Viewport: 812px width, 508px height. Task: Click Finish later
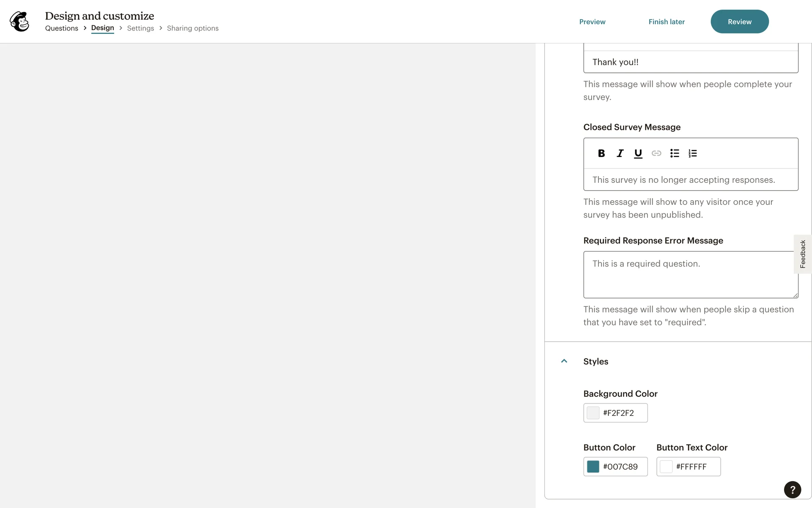(x=667, y=22)
